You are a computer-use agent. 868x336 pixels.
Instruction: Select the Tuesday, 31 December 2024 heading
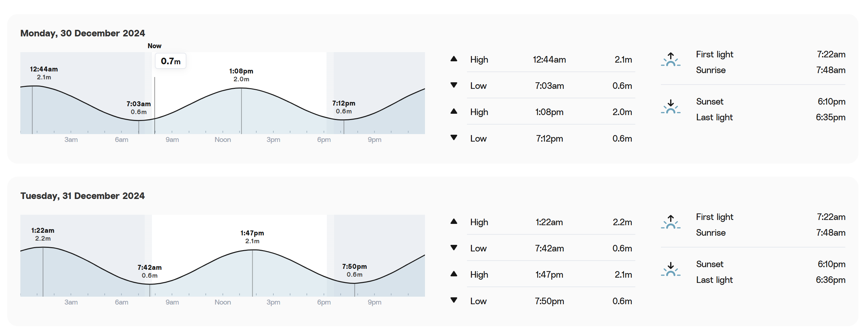[83, 196]
